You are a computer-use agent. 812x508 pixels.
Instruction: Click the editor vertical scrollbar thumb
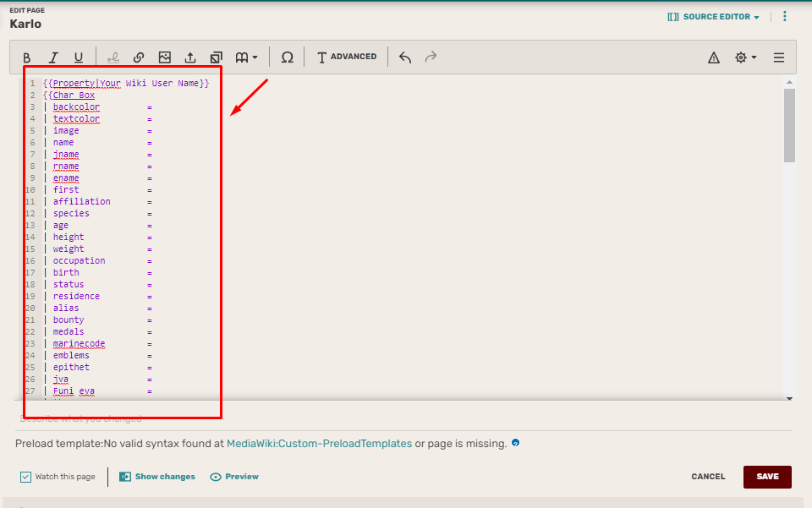(x=789, y=126)
